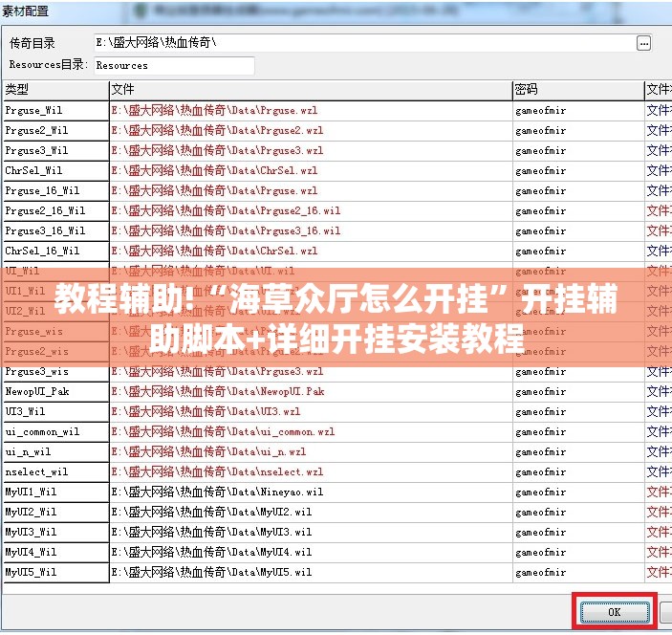Click the password cell in the UI3_Wil row
Image resolution: width=672 pixels, height=635 pixels.
[x=578, y=412]
